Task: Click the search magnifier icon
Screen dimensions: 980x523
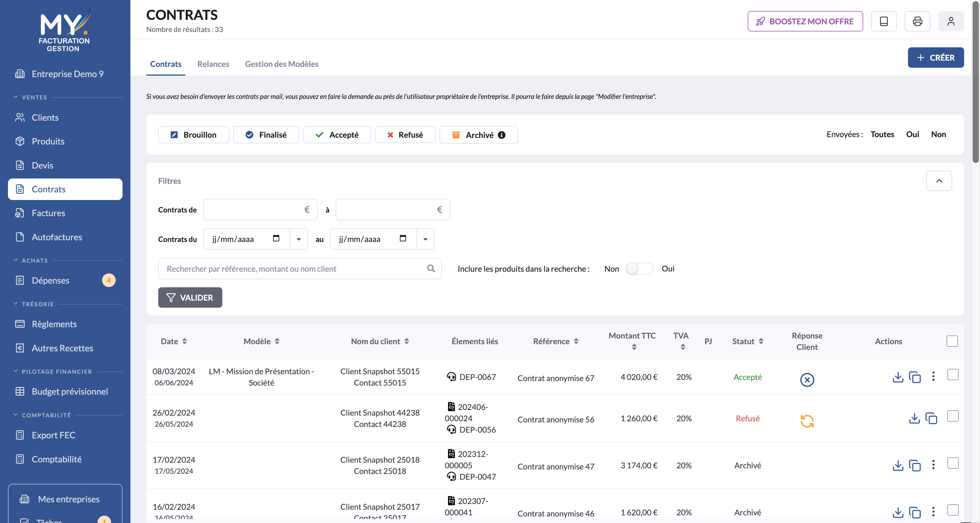Action: (431, 268)
